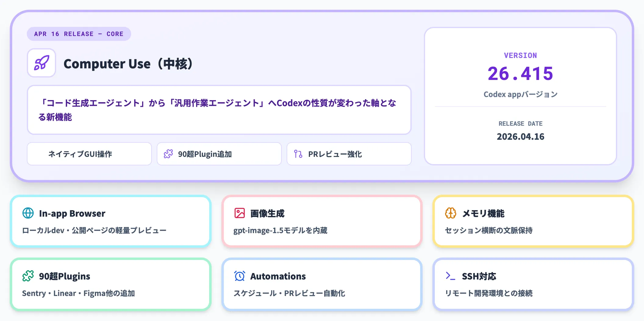
Task: Click the pull request icon in PRレビュー強化 chip
Action: 298,154
